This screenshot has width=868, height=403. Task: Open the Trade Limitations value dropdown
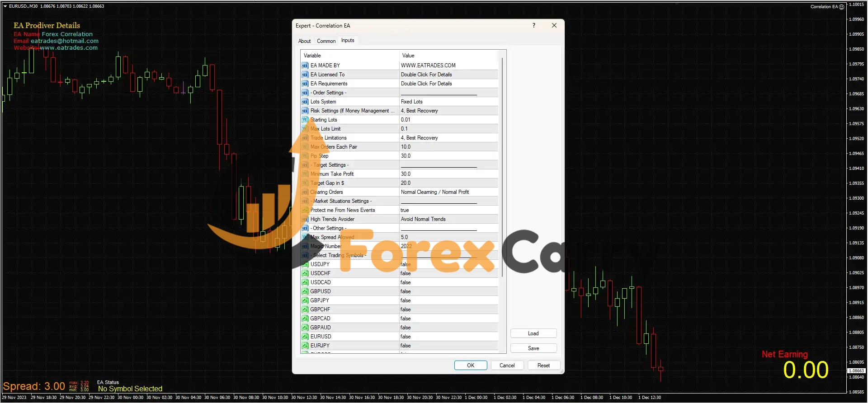pyautogui.click(x=448, y=138)
